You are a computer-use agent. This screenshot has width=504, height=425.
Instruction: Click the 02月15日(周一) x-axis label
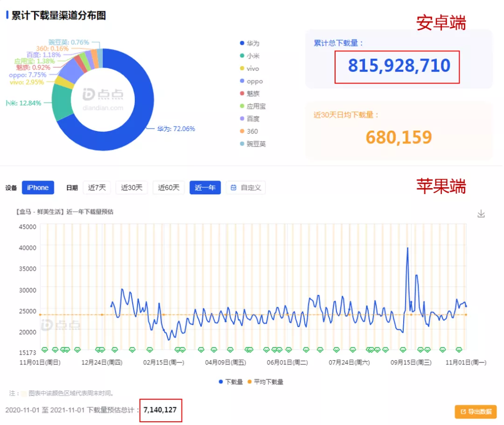164,362
